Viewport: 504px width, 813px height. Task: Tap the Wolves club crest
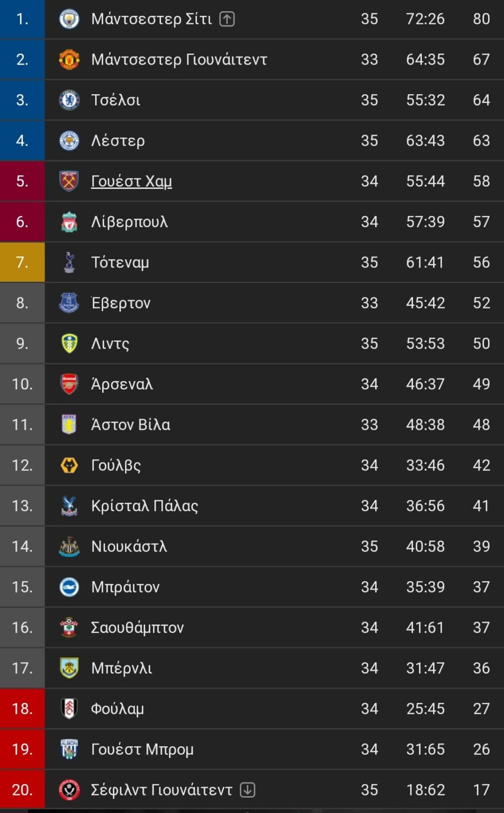pyautogui.click(x=69, y=465)
